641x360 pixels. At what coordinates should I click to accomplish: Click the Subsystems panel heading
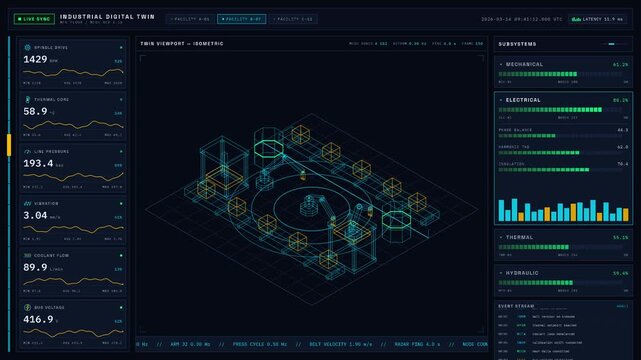pos(517,44)
